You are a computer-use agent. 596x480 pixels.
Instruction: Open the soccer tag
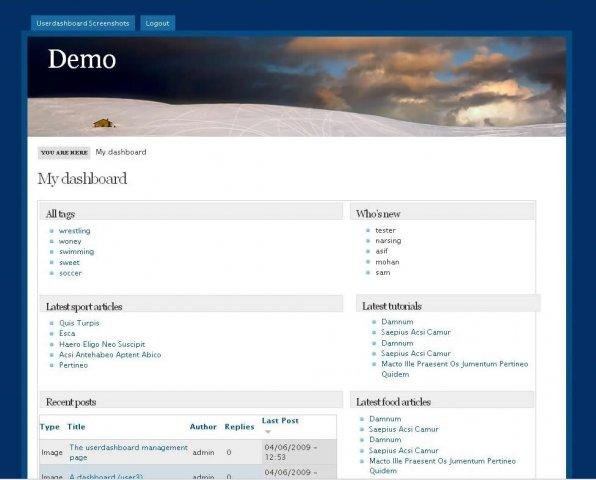(x=70, y=273)
